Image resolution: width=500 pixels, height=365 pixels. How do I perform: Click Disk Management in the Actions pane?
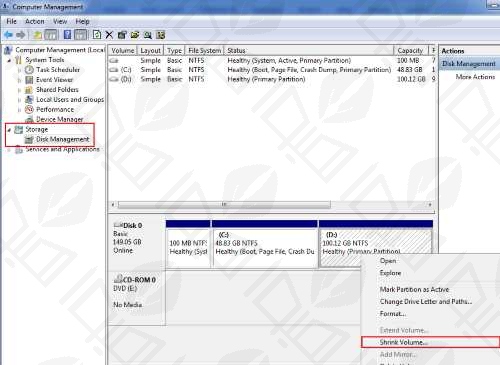coord(469,64)
